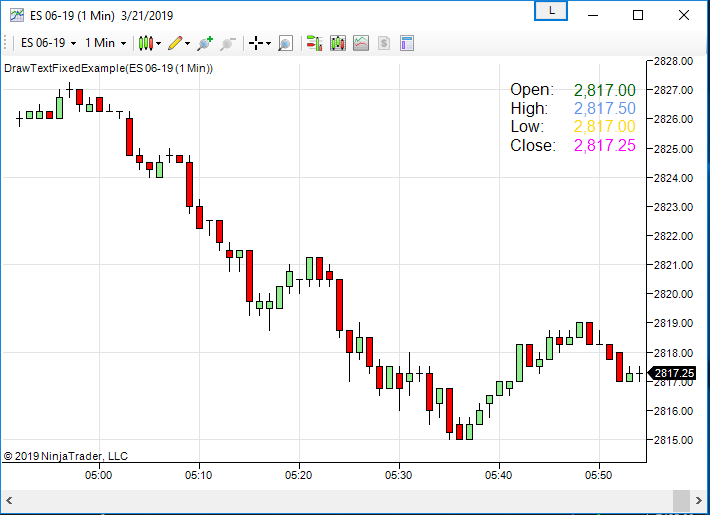710x515 pixels.
Task: Click the Low value 2,817.00 in yellow
Action: [x=604, y=126]
